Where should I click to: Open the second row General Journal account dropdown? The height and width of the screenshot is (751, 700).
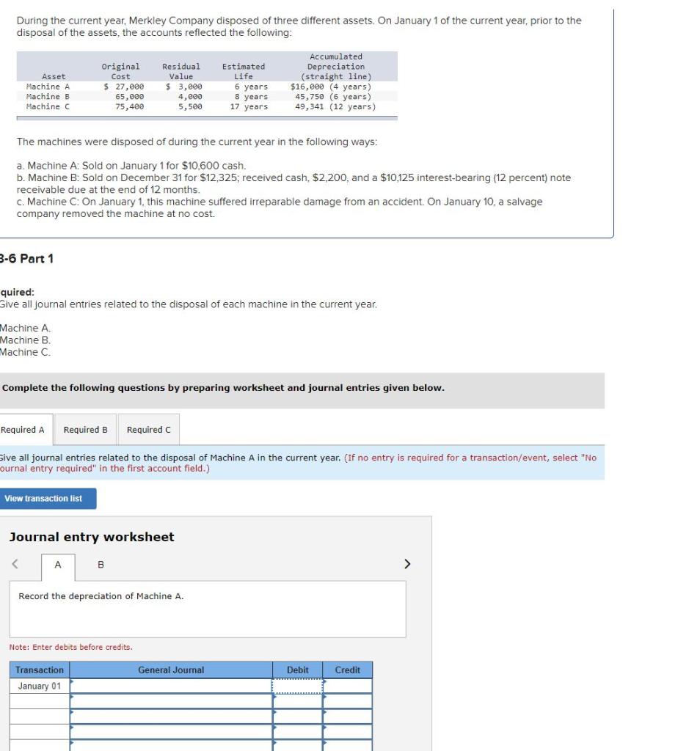pos(171,701)
